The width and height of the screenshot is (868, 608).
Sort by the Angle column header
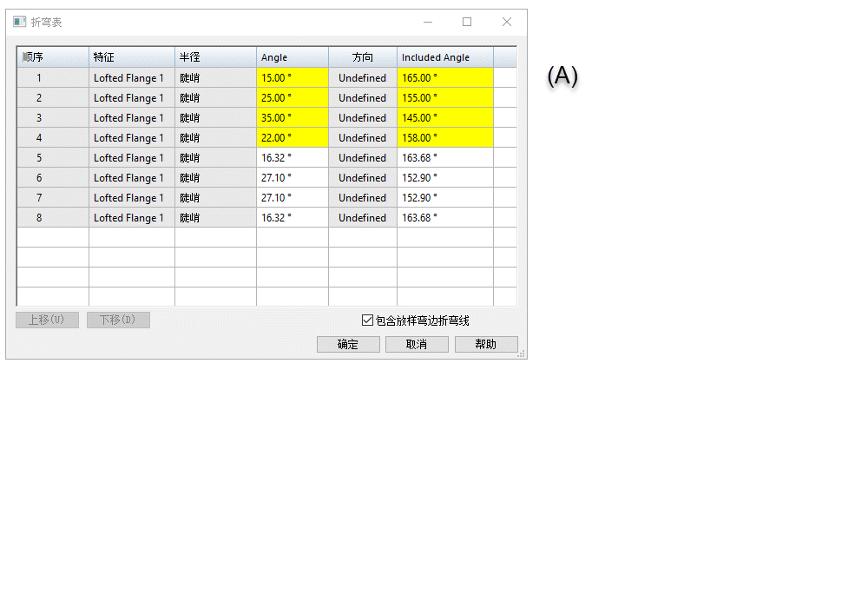pyautogui.click(x=292, y=57)
